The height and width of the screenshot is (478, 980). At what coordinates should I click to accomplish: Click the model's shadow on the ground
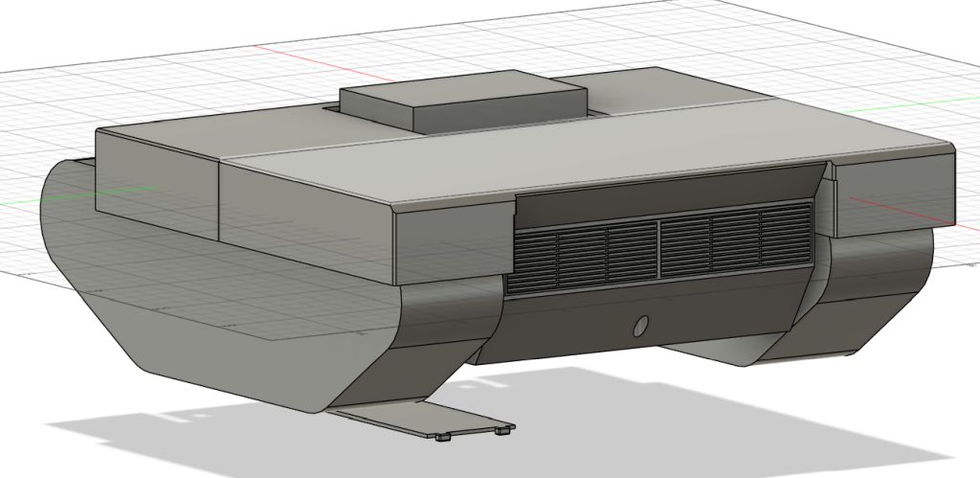pos(670,421)
